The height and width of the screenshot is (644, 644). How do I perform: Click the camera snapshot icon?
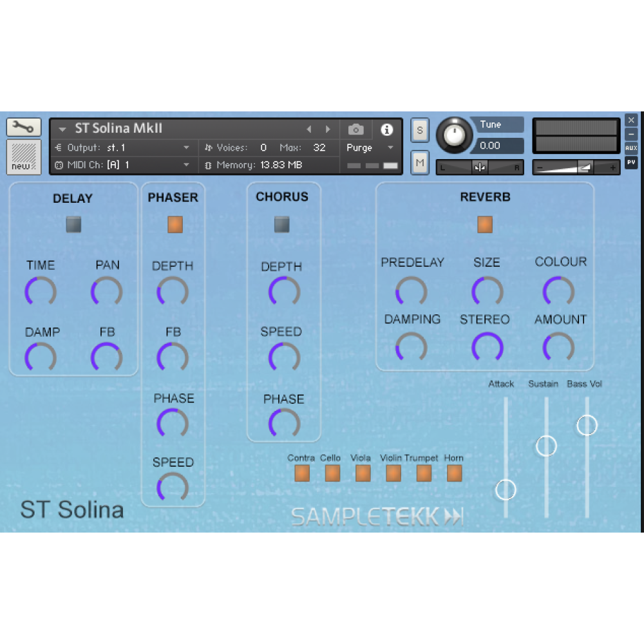[x=355, y=129]
